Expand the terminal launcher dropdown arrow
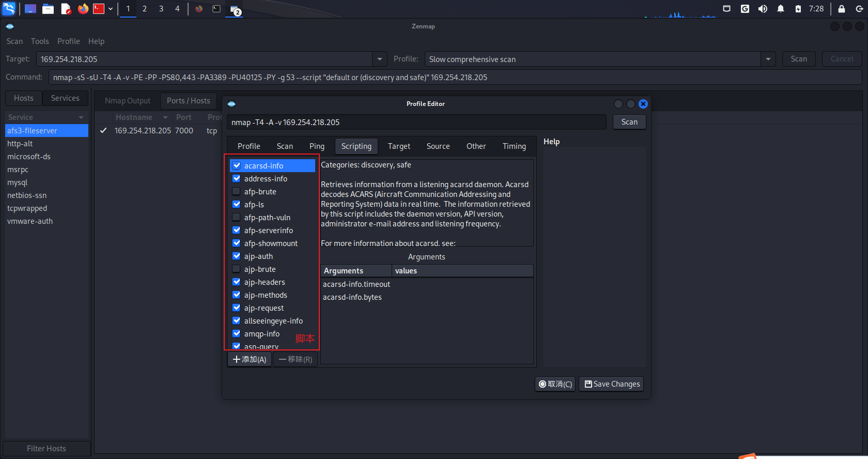The image size is (868, 459). (x=111, y=9)
